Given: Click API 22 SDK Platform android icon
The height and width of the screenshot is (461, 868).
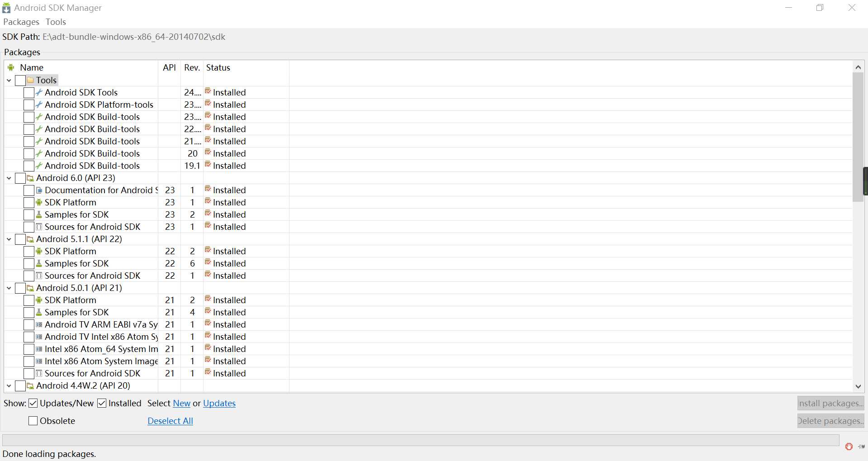Looking at the screenshot, I should pos(39,251).
